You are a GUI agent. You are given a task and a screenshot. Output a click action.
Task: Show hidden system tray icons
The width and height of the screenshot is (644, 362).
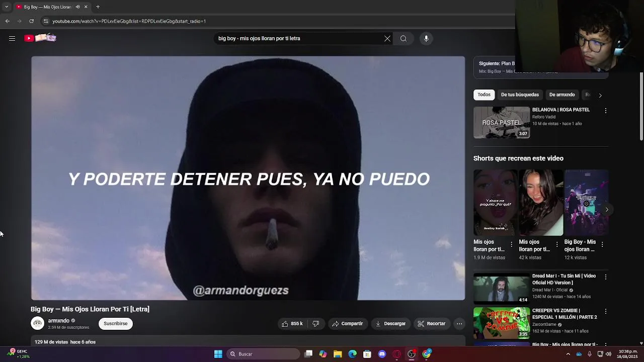coord(568,354)
